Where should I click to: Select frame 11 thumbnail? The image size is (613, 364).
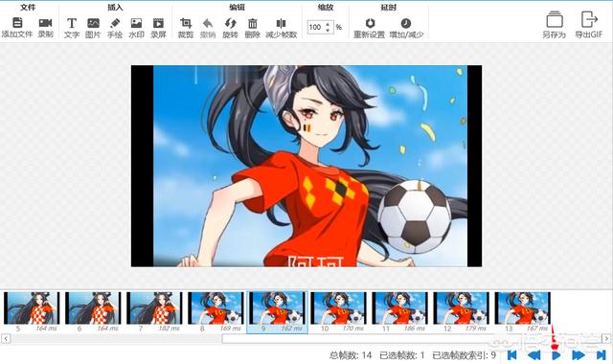pos(400,312)
